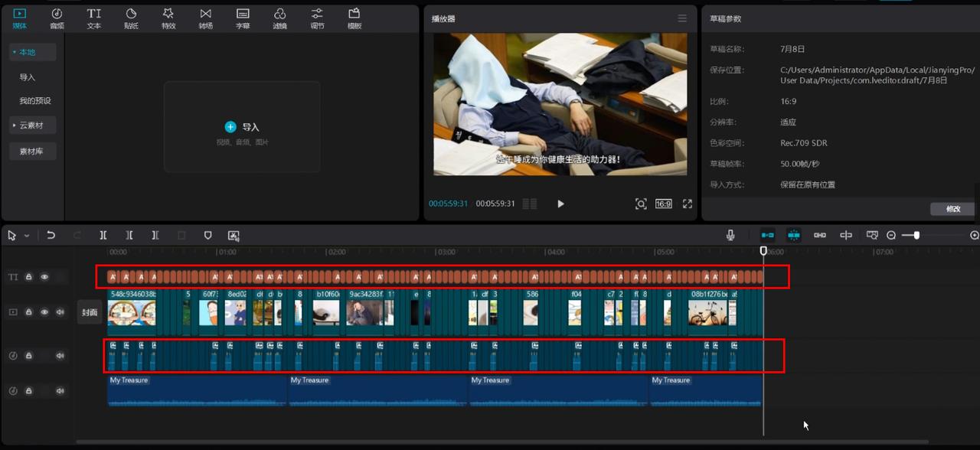Open the 转场 transitions panel
The width and height of the screenshot is (980, 450).
tap(205, 18)
